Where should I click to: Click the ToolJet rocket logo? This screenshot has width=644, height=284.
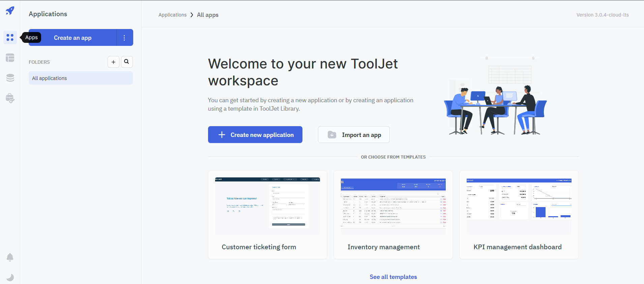(x=10, y=11)
